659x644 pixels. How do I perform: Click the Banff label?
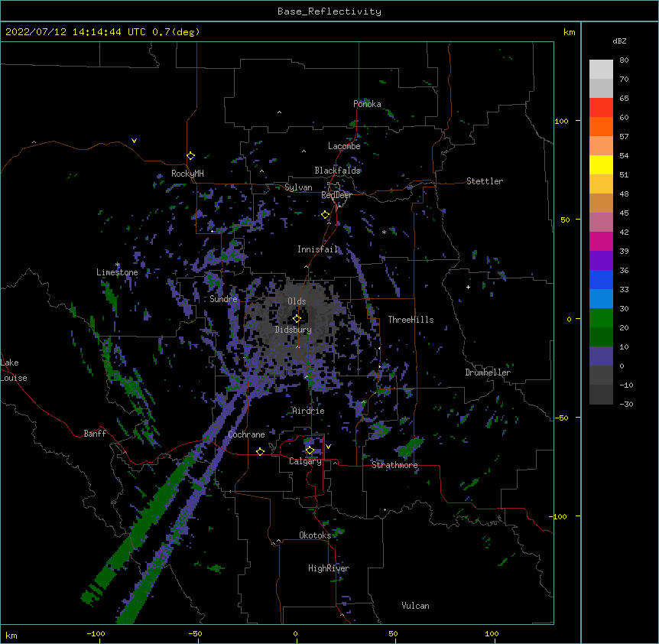(95, 434)
